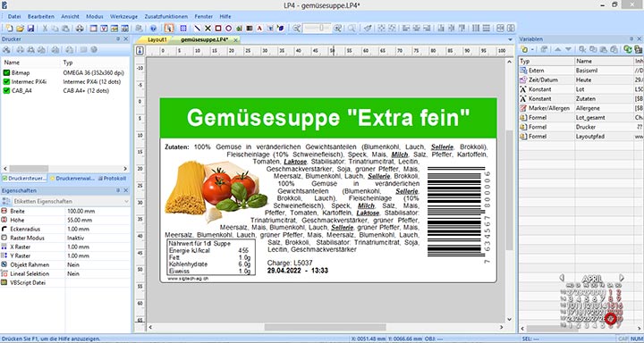
Task: Activate the selection pointer tool
Action: (x=168, y=29)
